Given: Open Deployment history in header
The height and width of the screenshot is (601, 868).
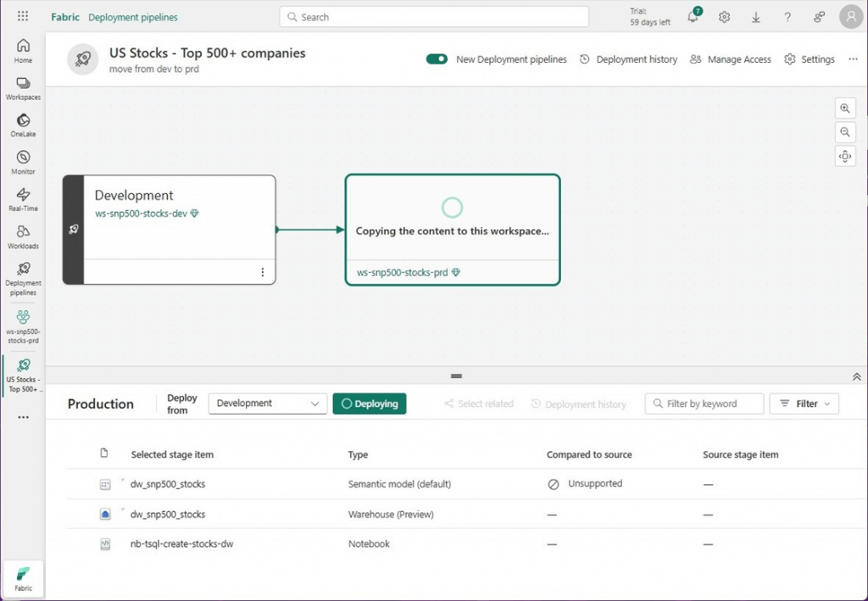Looking at the screenshot, I should coord(628,59).
